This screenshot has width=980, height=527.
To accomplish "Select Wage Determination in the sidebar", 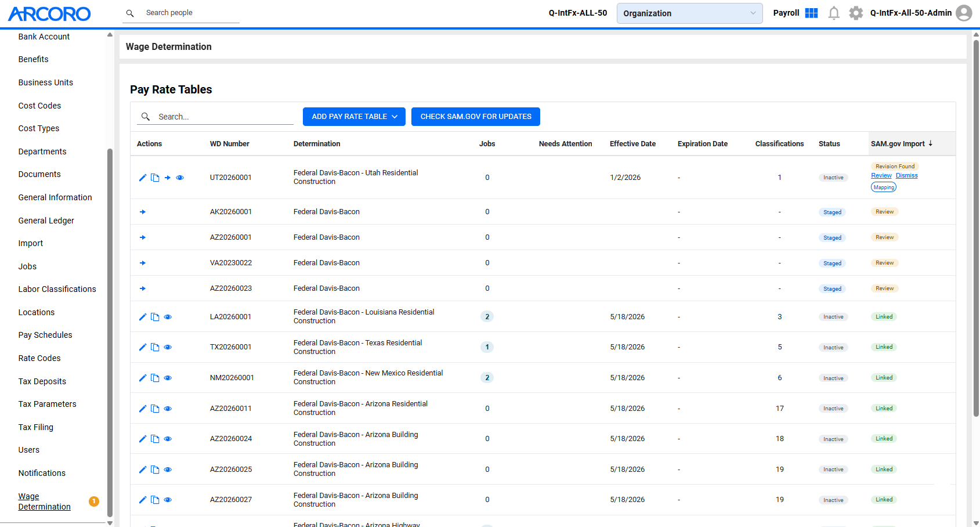I will coord(44,501).
